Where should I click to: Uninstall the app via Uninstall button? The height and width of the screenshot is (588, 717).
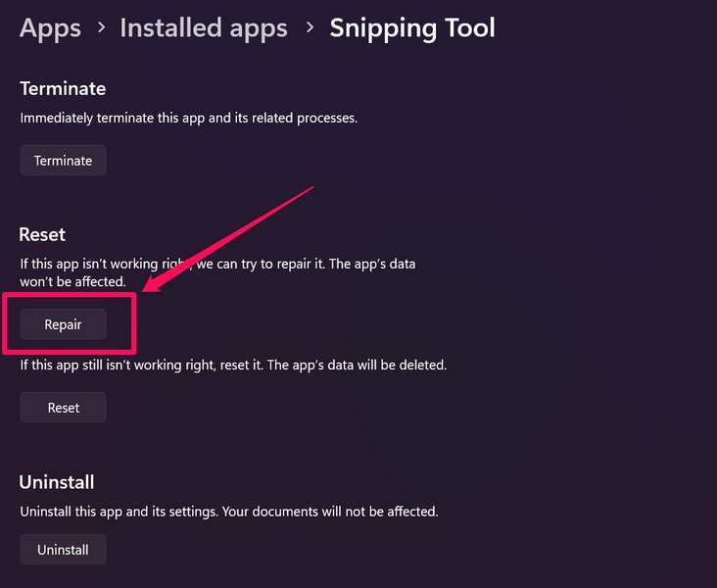[63, 550]
